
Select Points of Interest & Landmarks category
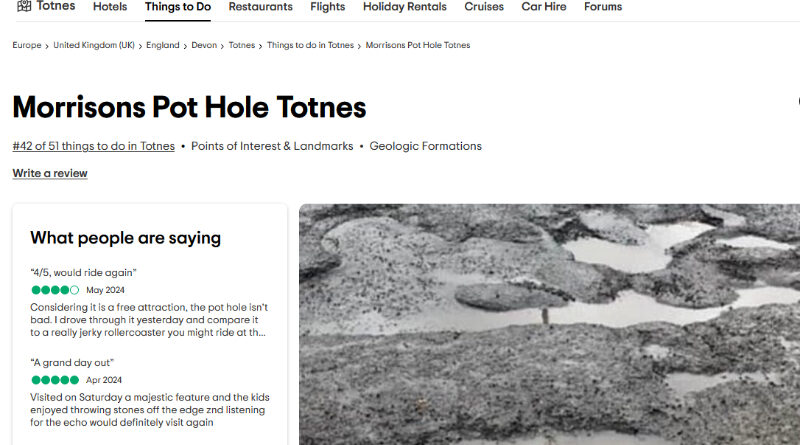[x=272, y=146]
